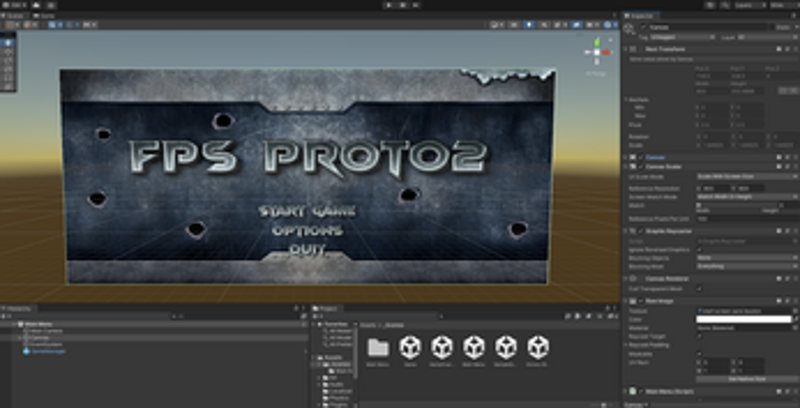Open the Main Menu folder in Project
This screenshot has height=408, width=800.
[x=378, y=347]
